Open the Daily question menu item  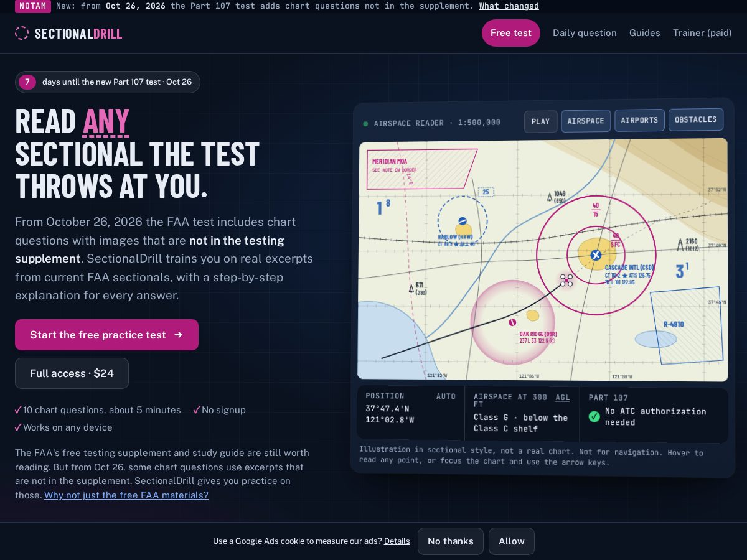(x=585, y=33)
